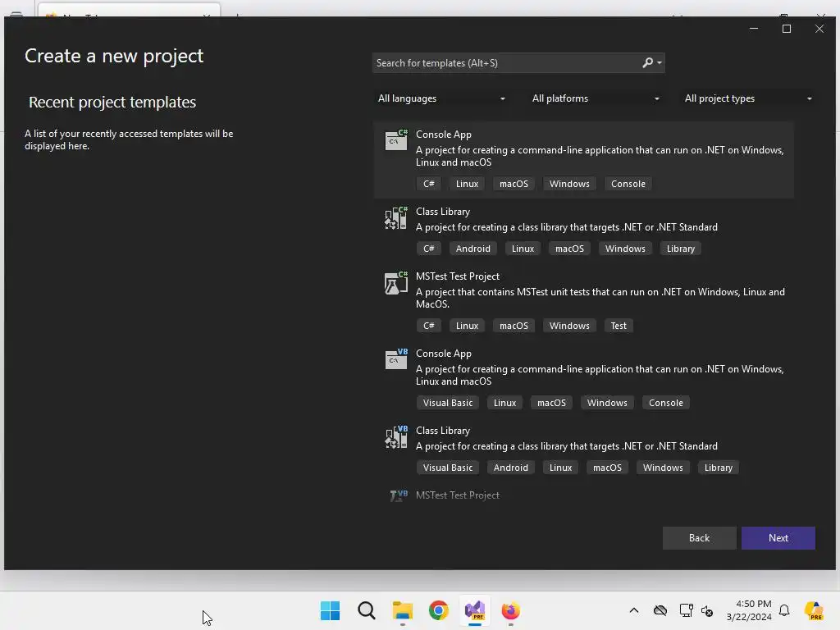Select the C# Console App title text
The height and width of the screenshot is (630, 840).
(x=444, y=135)
